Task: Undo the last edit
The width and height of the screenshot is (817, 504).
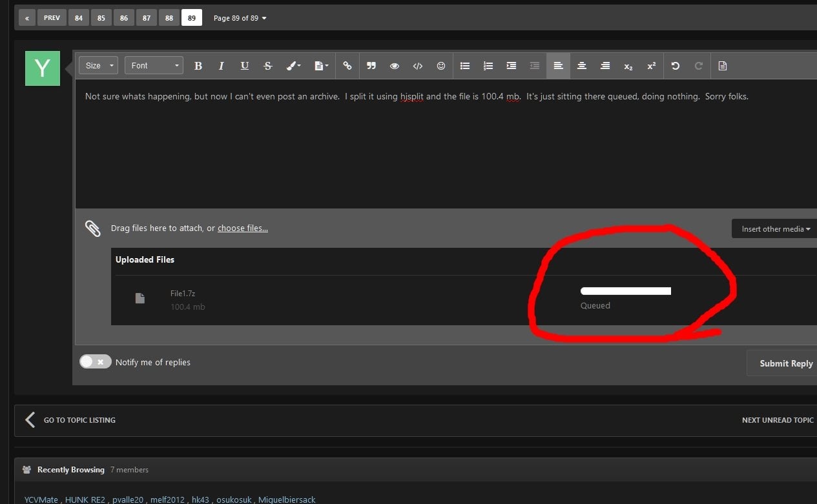Action: 676,66
